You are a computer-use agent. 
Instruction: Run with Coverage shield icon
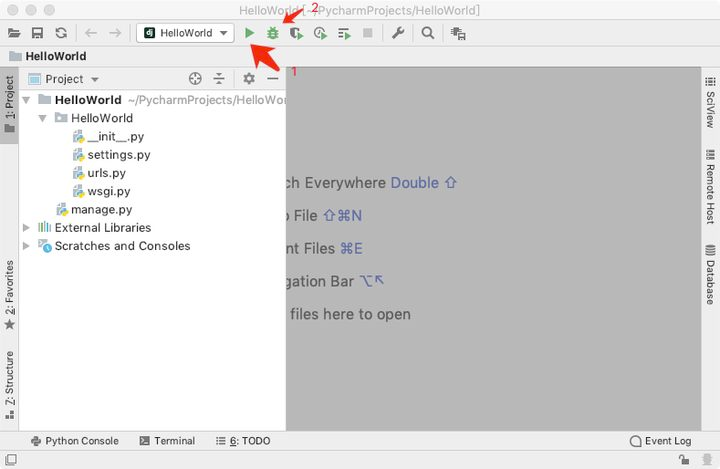click(x=296, y=33)
